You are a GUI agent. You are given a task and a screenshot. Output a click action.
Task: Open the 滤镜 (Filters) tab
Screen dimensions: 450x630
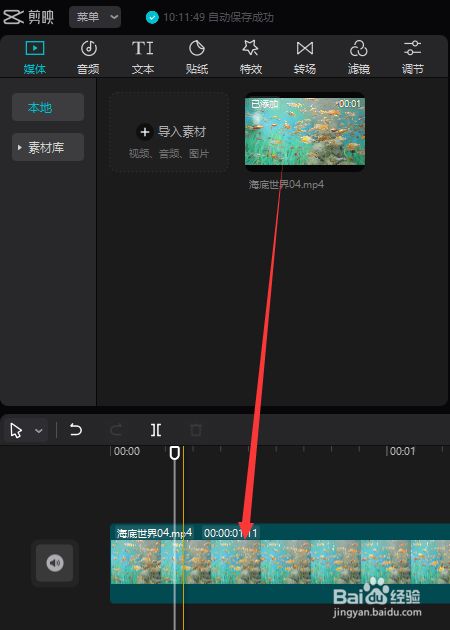[x=359, y=57]
